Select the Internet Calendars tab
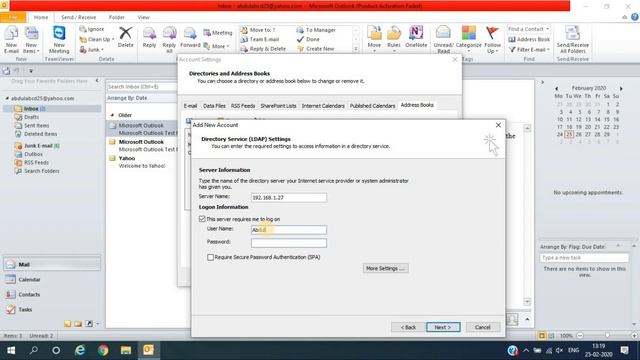The width and height of the screenshot is (640, 360). (x=323, y=106)
